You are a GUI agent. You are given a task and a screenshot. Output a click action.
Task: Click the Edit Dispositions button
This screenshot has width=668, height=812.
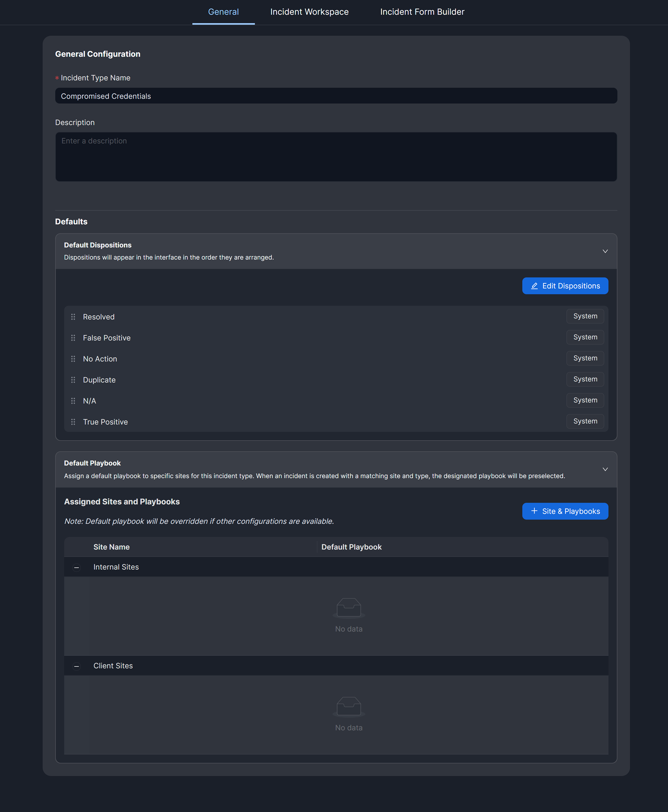(x=565, y=286)
